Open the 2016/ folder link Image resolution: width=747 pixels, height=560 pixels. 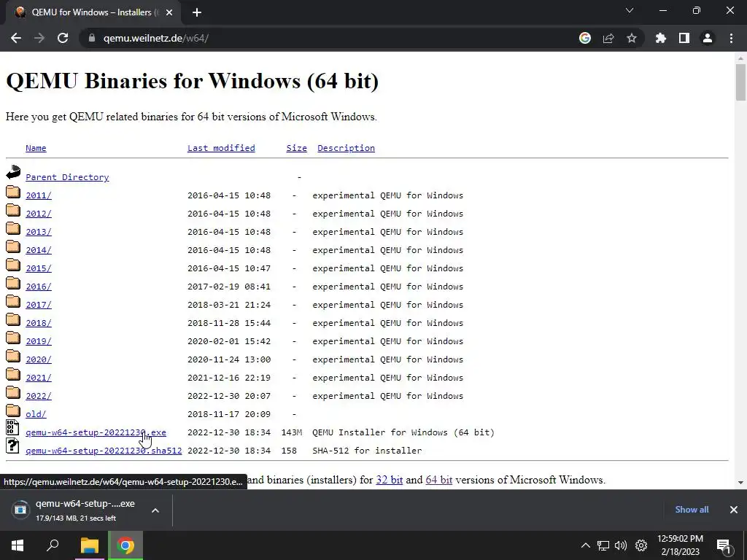[39, 287]
